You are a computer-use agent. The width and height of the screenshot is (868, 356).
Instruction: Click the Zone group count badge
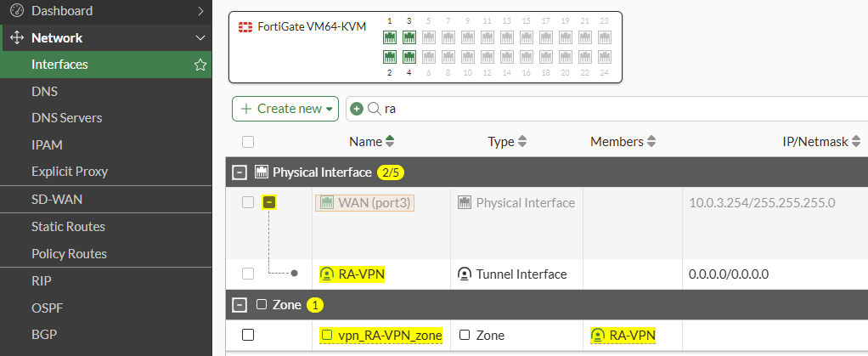(315, 305)
